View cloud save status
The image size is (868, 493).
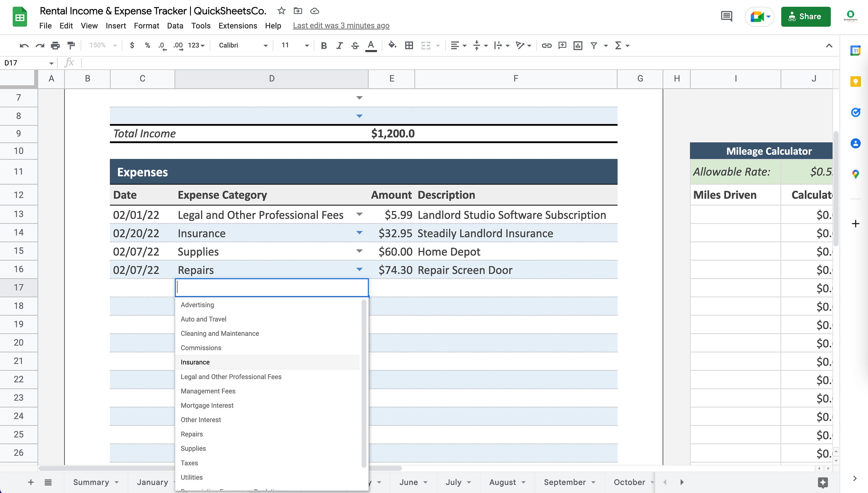315,11
